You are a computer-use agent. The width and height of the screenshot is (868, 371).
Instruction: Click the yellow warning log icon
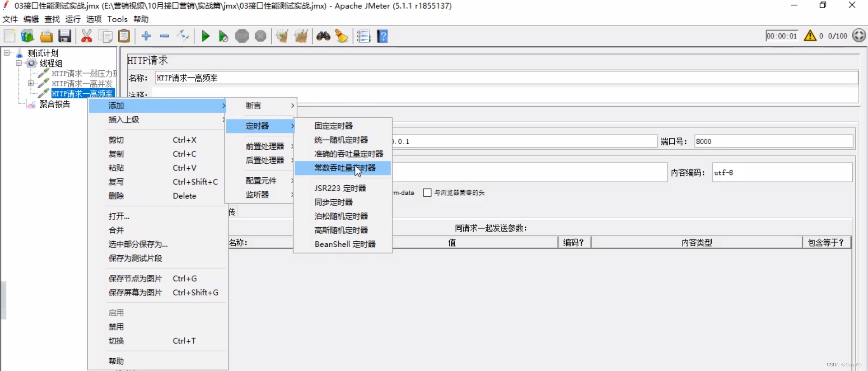pos(810,36)
